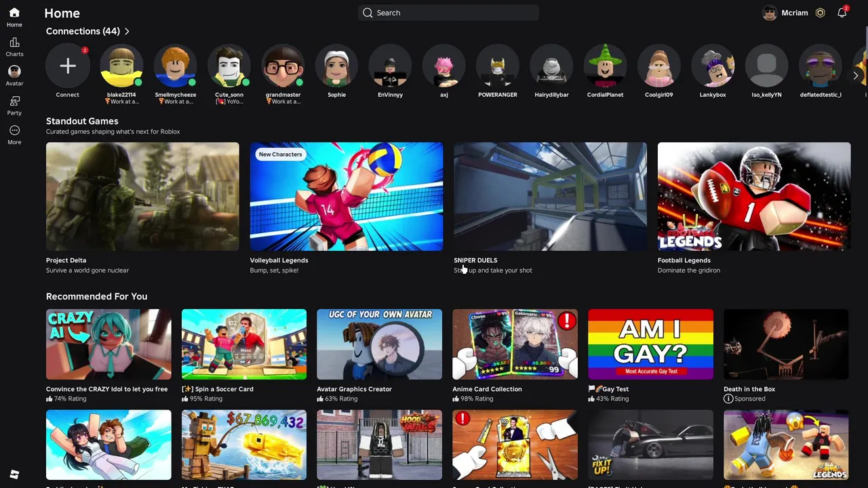
Task: Open the Anime Card Collection thumbnail
Action: pos(515,344)
